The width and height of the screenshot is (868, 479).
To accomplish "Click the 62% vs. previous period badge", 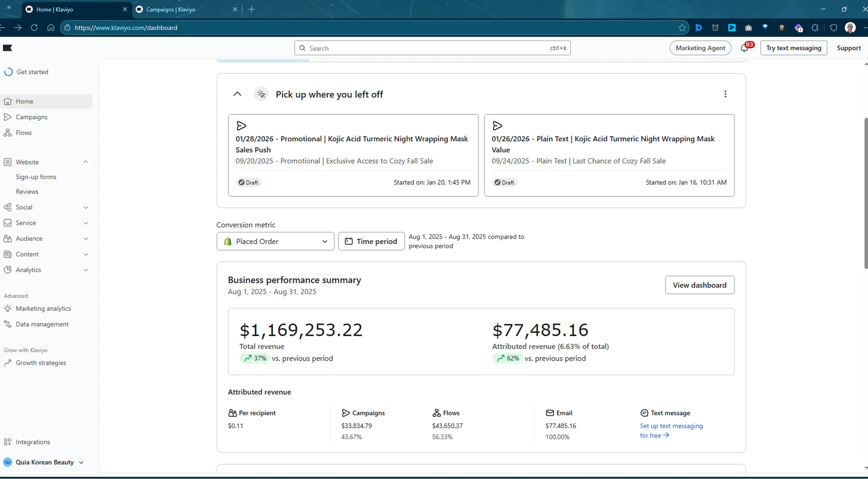I will click(x=507, y=358).
